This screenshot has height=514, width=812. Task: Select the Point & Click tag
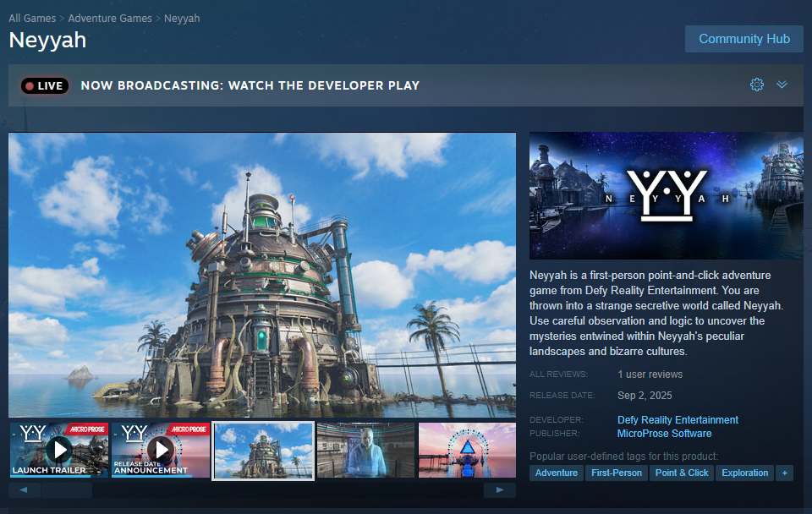click(x=682, y=473)
